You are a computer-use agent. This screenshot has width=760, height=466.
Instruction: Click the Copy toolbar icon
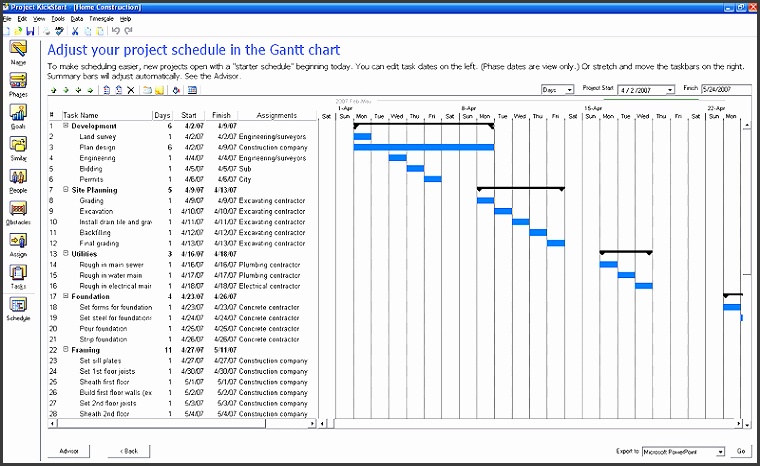88,31
